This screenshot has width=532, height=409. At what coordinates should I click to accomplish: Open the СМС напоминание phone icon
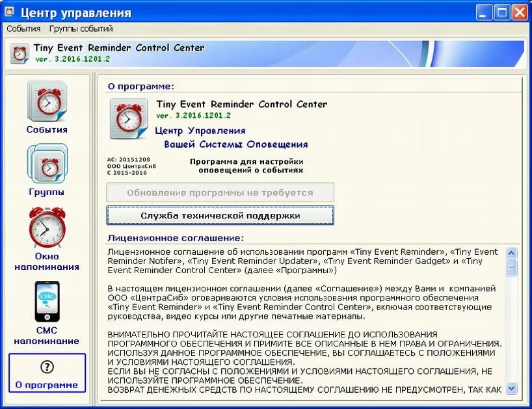47,301
